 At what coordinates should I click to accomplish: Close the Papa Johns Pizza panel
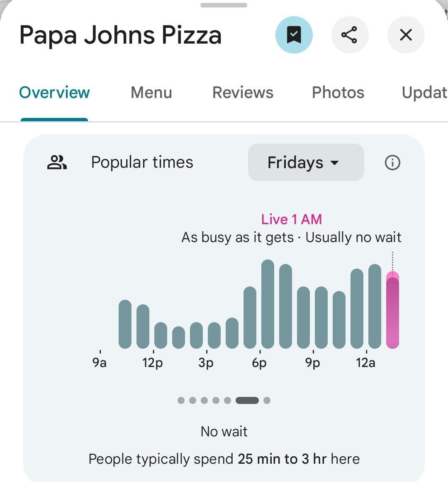coord(405,35)
